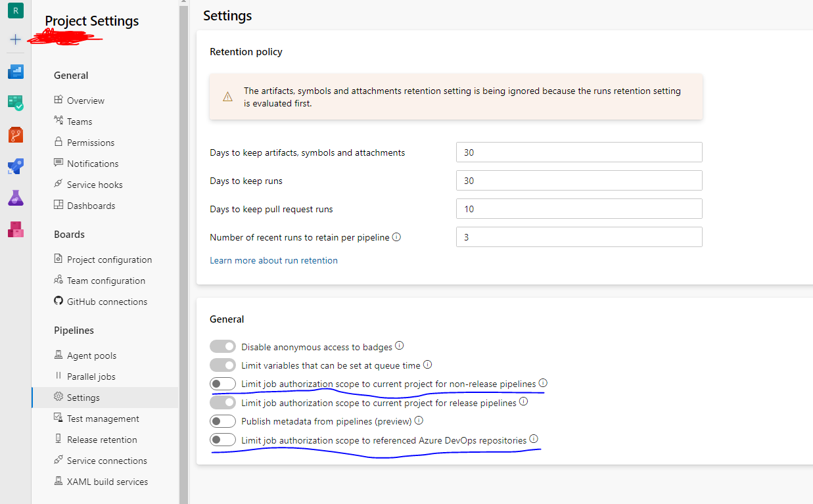Click Number of recent runs input field
813x504 pixels.
(x=579, y=237)
